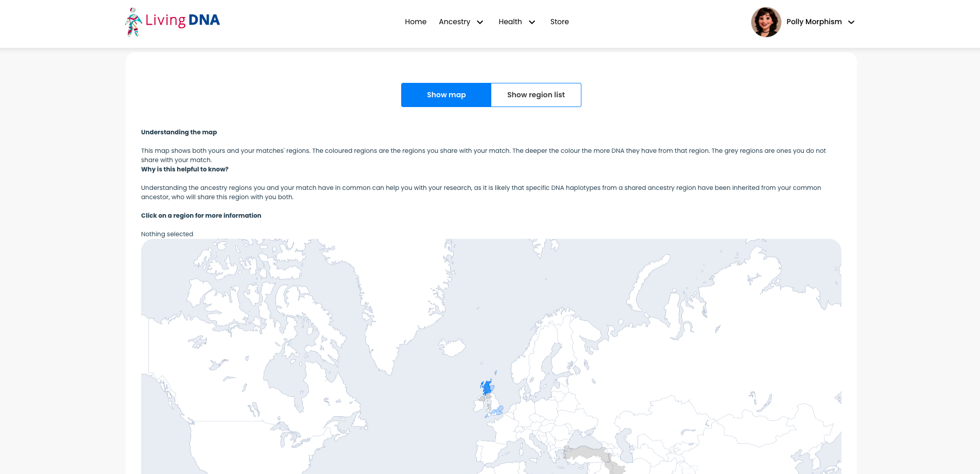Open the Store page

tap(559, 22)
